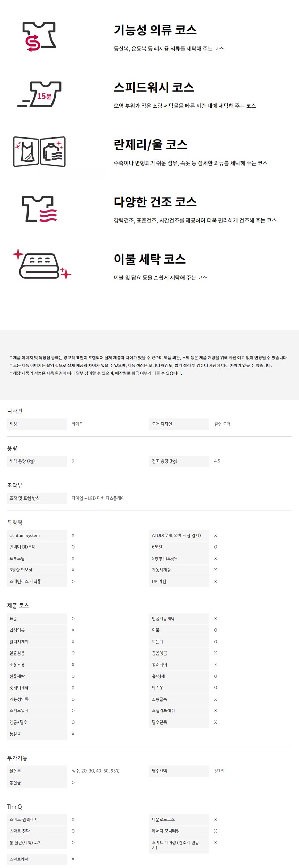The image size is (299, 868).
Task: Click the 에너지 모니터링 label
Action: [179, 831]
